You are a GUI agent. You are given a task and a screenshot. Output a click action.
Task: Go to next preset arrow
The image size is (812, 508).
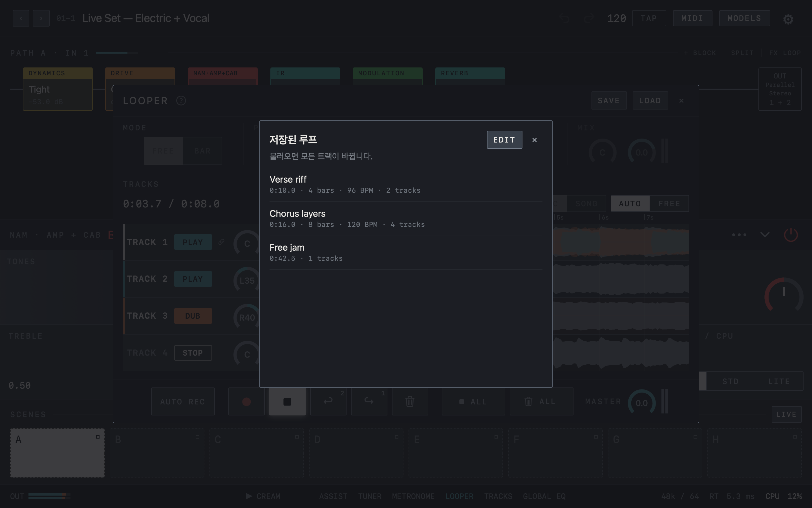[41, 18]
